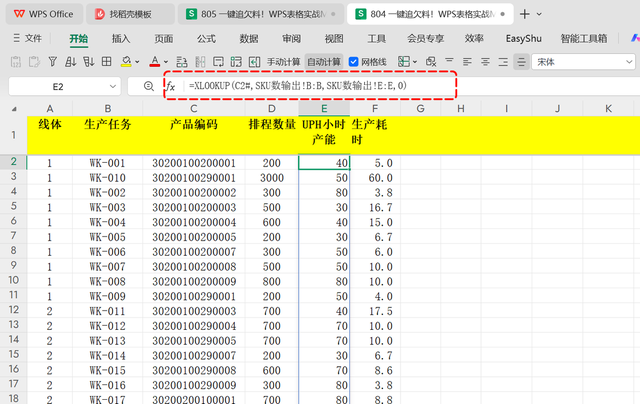Switch to the 805 document tab
The height and width of the screenshot is (404, 640).
click(261, 14)
